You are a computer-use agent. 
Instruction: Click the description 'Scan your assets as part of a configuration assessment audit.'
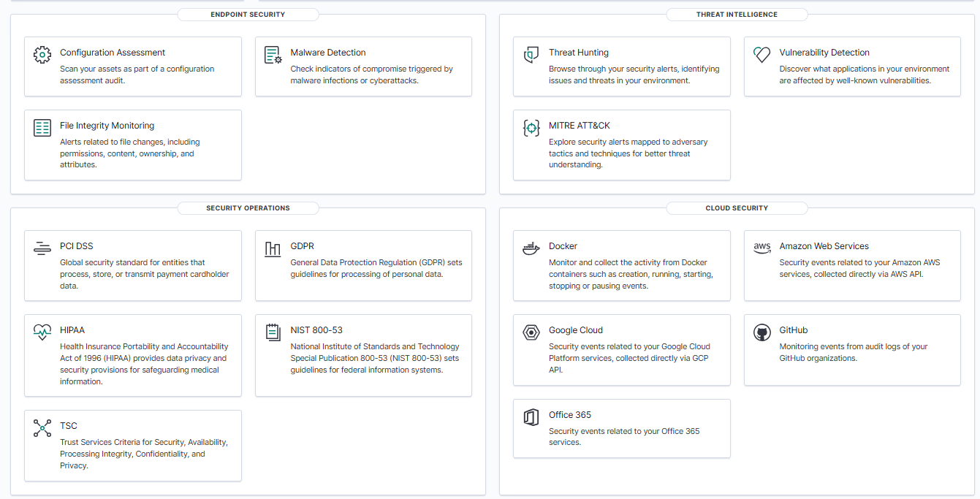[x=137, y=75]
